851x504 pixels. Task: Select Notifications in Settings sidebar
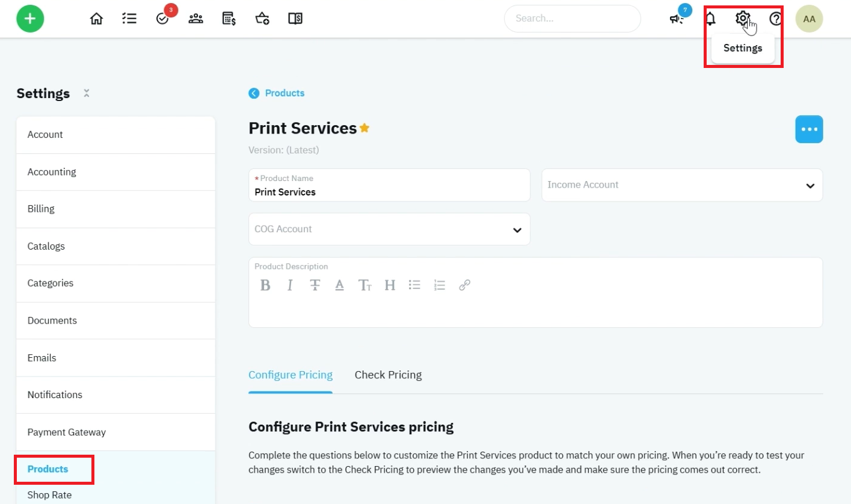115,395
